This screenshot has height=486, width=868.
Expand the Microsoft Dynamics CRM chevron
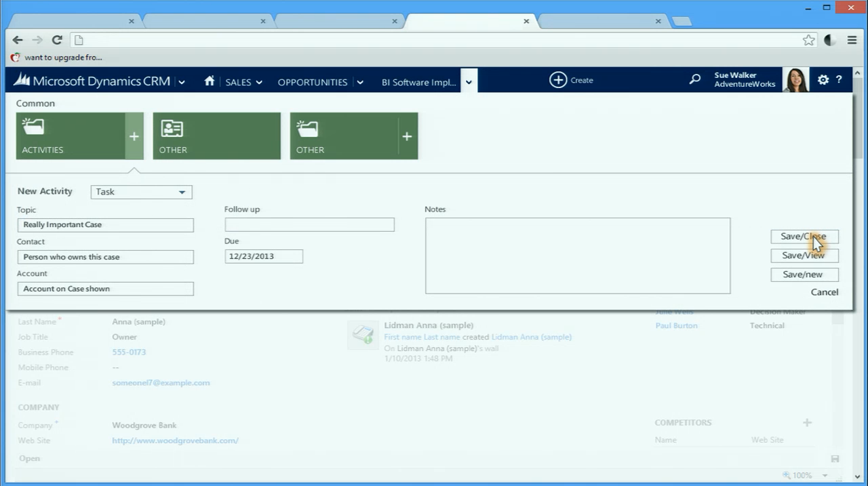pos(182,82)
